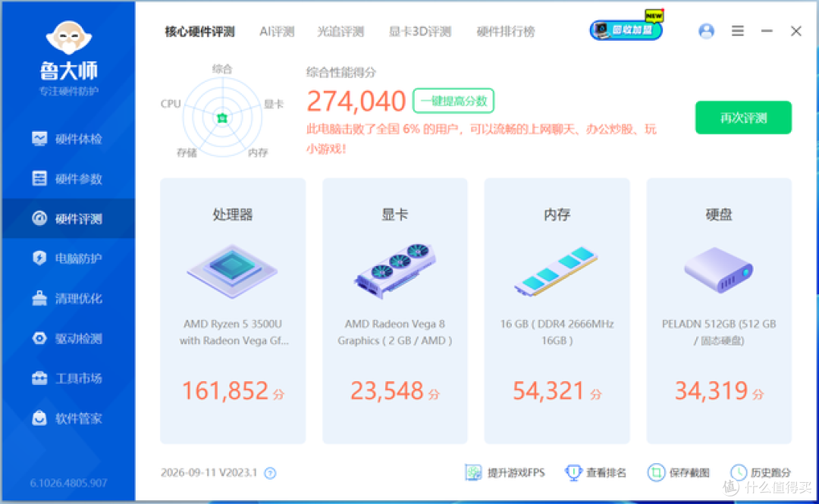Select 硬件评测 in the sidebar
This screenshot has width=819, height=504.
coord(67,218)
